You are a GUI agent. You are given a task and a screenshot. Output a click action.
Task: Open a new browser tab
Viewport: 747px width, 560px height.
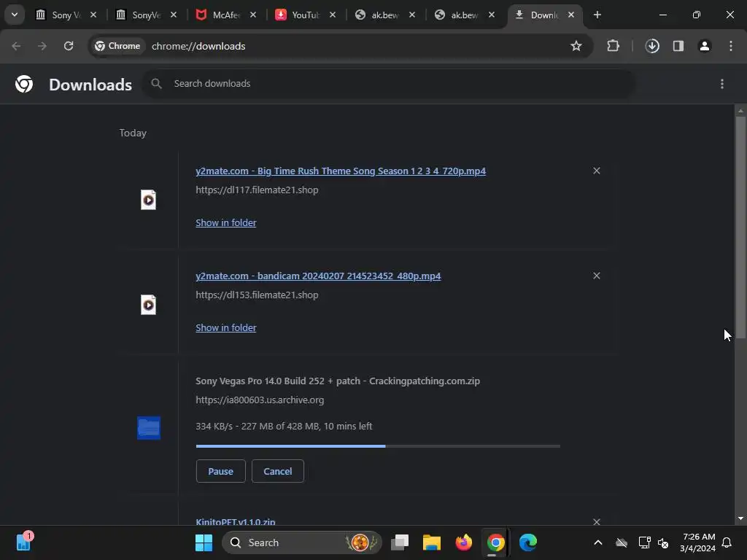coord(597,15)
